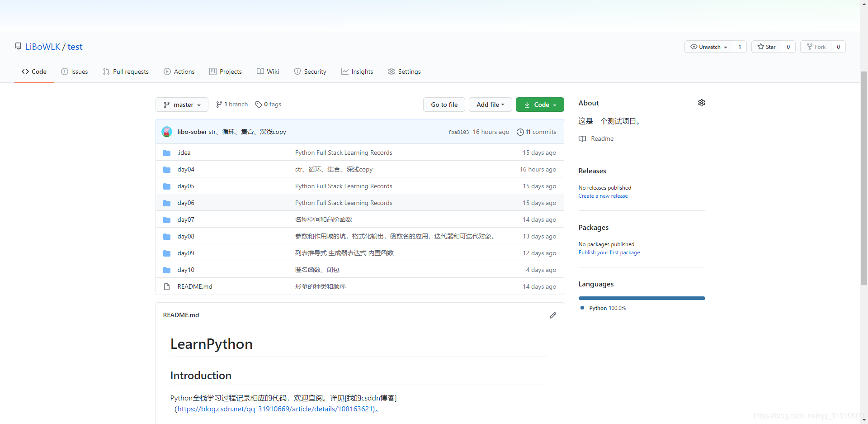Screen dimensions: 868x424
Task: Open the Unwatch notifications dropdown
Action: click(x=708, y=47)
